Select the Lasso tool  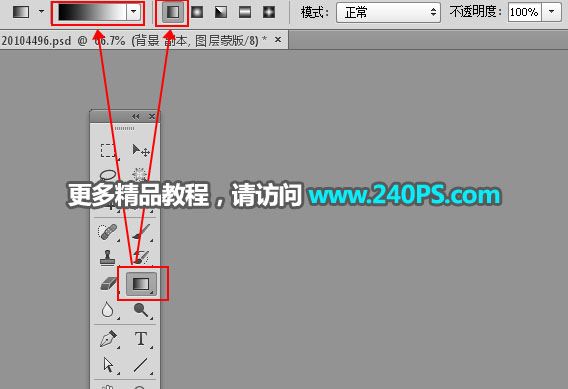point(108,175)
